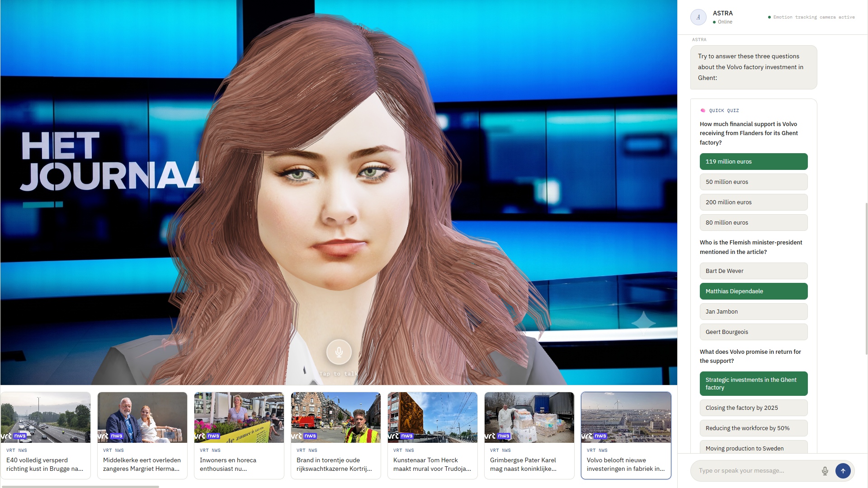
Task: Click the Flemish minister-president question text
Action: tap(751, 247)
